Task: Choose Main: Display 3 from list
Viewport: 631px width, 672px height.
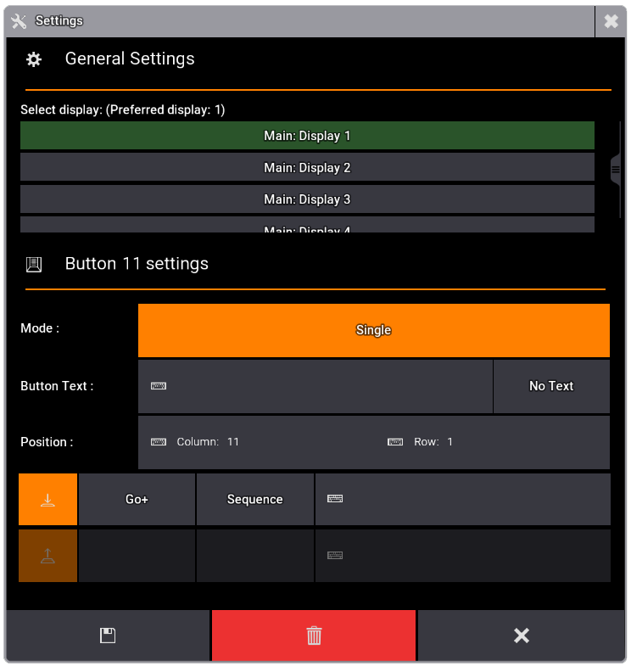Action: tap(307, 199)
